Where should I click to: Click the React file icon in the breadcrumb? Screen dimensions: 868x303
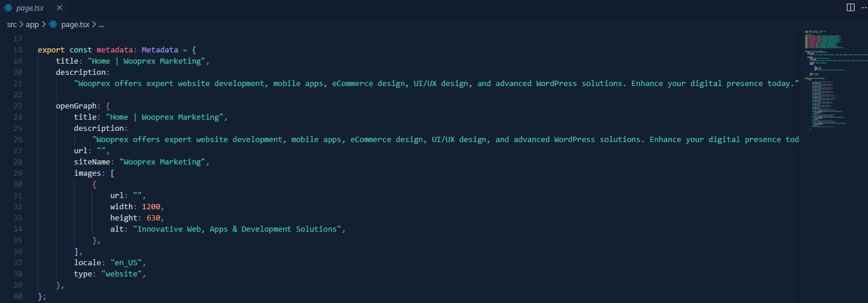[53, 25]
